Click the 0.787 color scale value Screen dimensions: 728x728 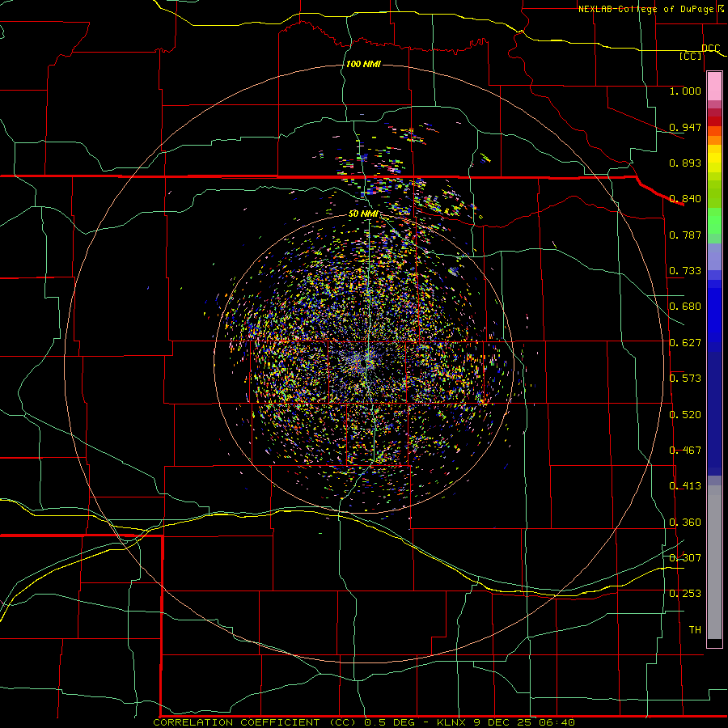coord(685,235)
